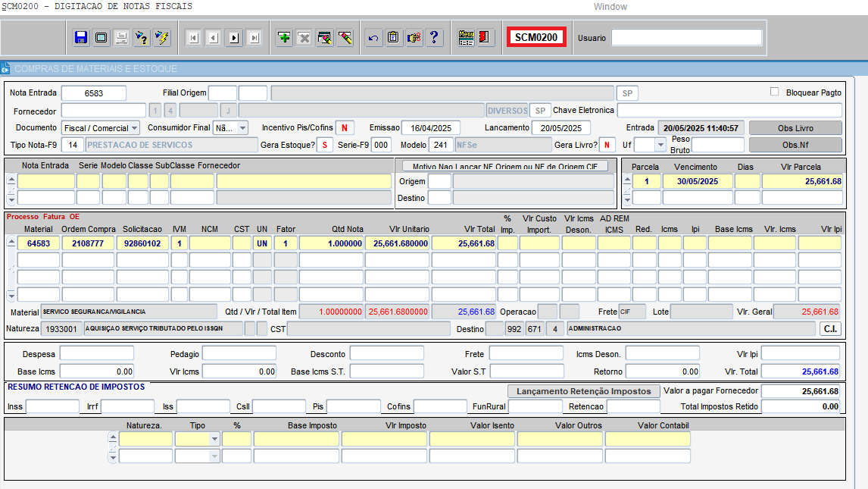Go to the last record
Screen dimensions: 868x489
coord(254,38)
